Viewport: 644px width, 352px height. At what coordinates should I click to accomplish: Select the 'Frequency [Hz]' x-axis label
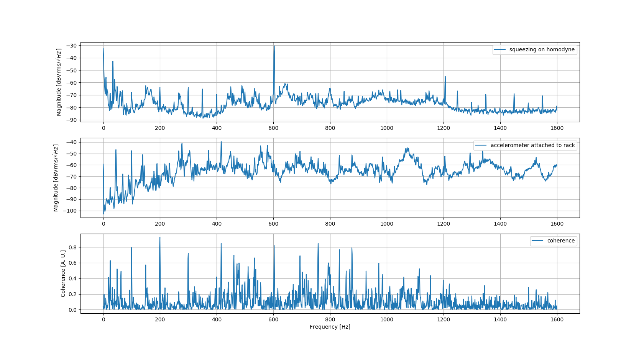click(330, 327)
